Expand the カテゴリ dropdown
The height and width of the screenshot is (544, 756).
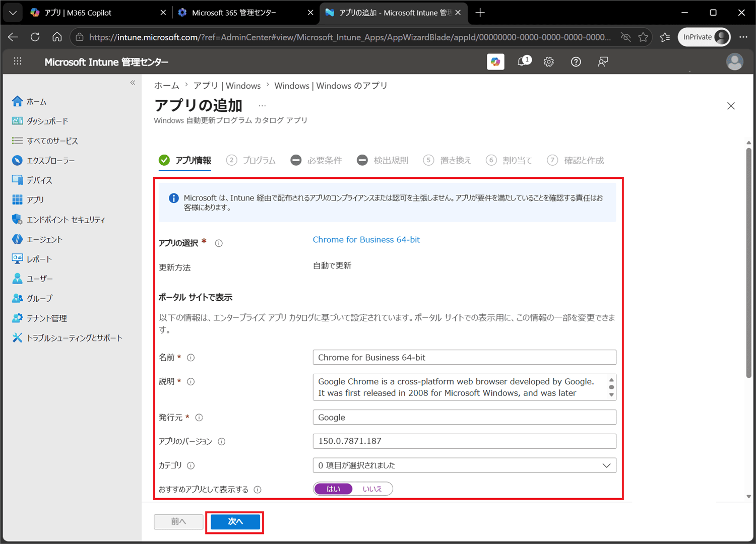pyautogui.click(x=464, y=465)
